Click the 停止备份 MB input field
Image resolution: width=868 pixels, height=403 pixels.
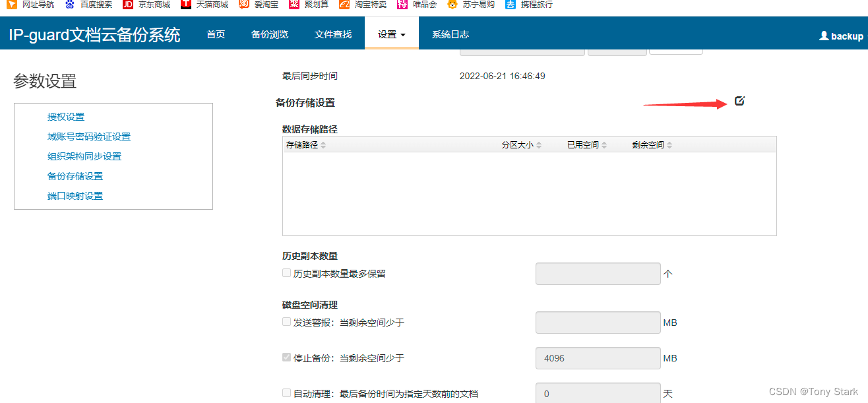pyautogui.click(x=598, y=358)
